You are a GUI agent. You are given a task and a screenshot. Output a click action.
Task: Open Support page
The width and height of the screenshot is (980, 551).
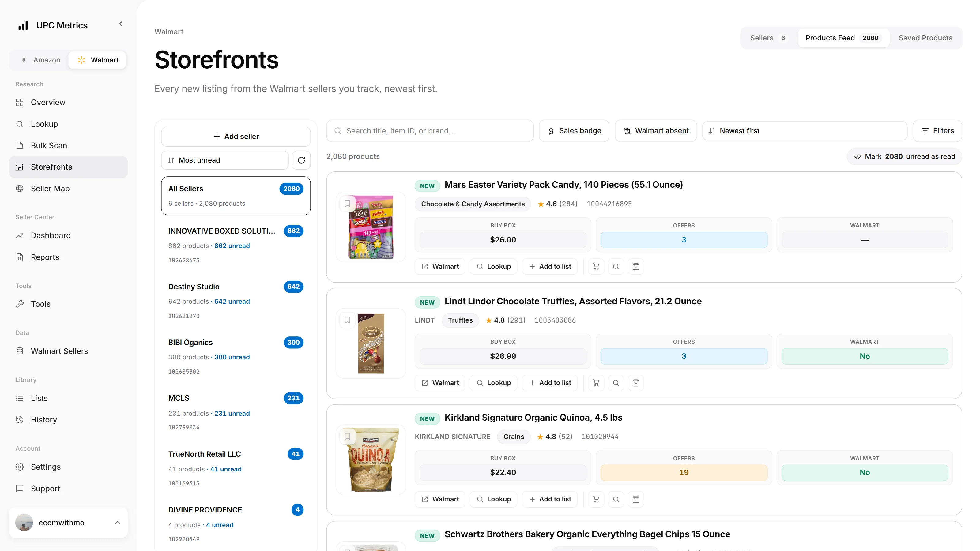coord(68,488)
